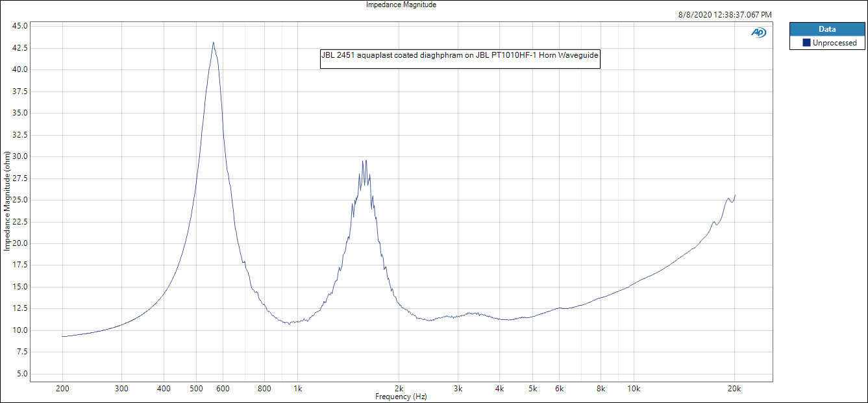
Task: Click the 5k frequency tick label
Action: click(x=532, y=389)
